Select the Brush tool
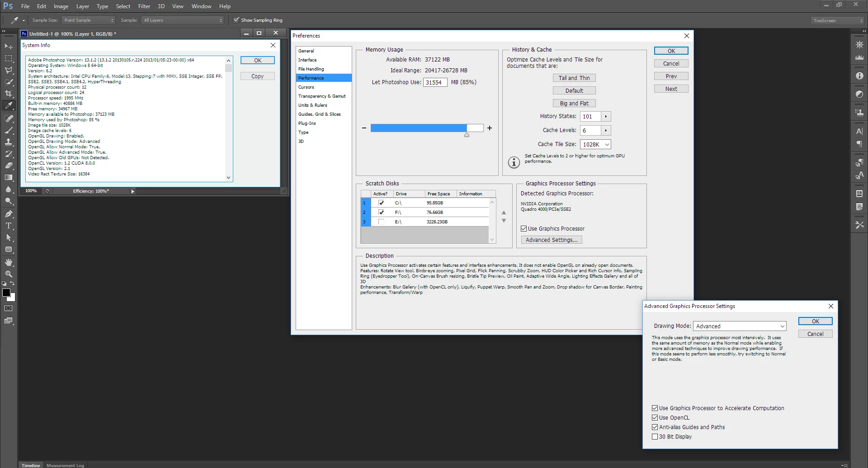The height and width of the screenshot is (468, 868). click(x=9, y=130)
